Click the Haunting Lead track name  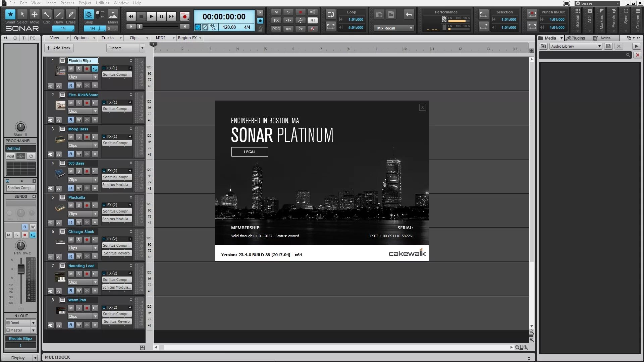coord(82,266)
